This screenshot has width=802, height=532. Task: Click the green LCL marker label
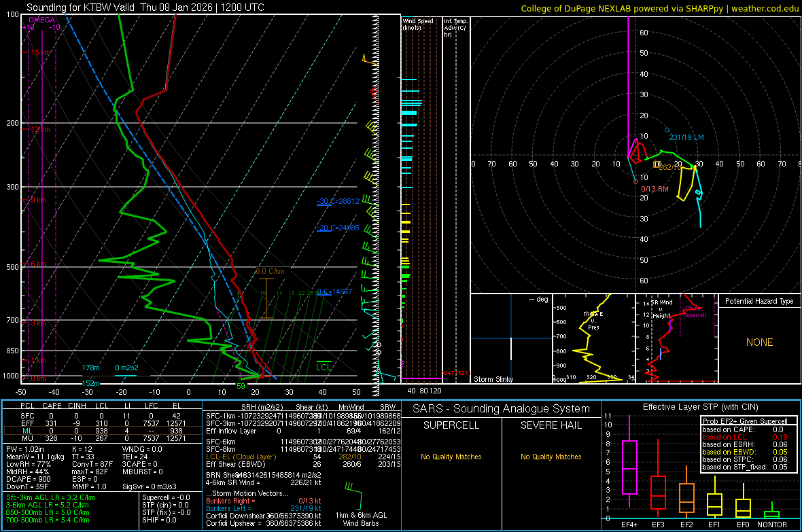(324, 367)
